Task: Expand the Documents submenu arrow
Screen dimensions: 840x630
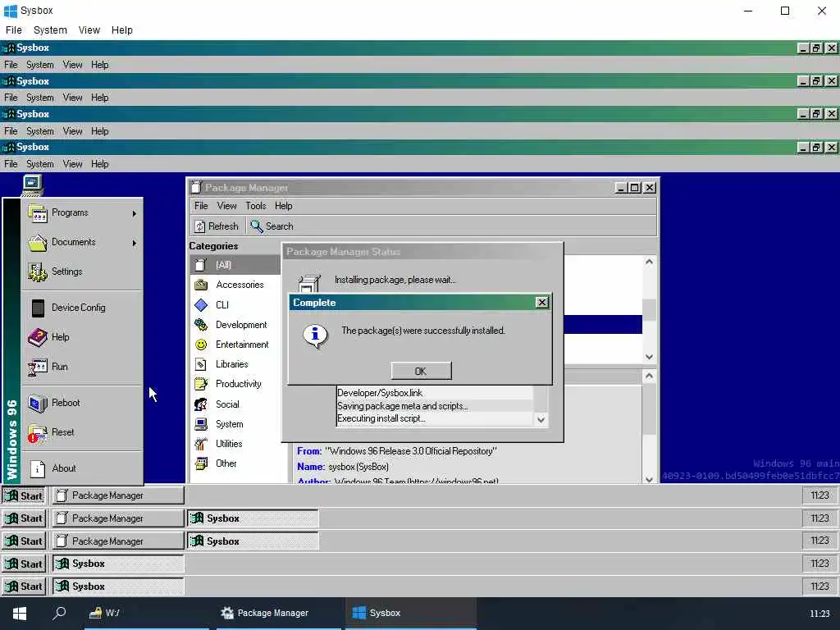Action: pyautogui.click(x=134, y=243)
